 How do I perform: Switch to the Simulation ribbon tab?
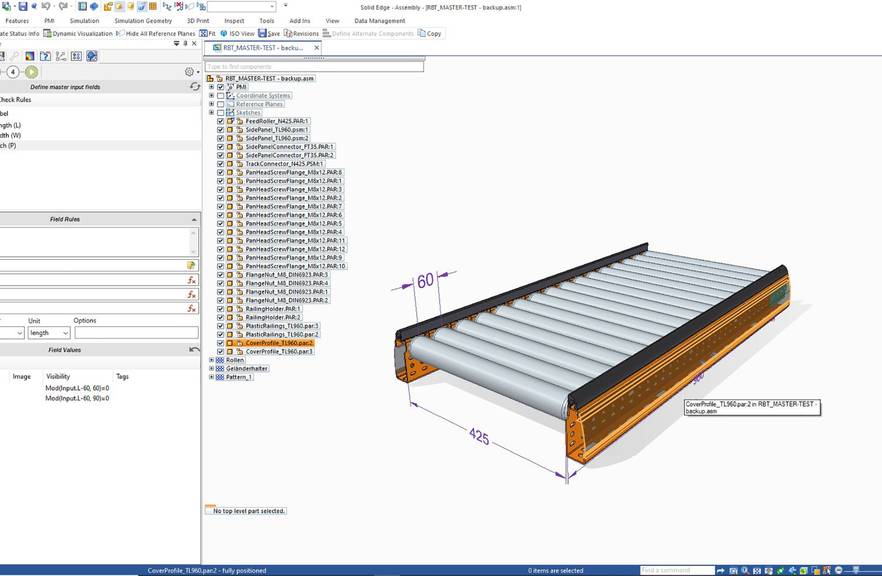click(84, 20)
